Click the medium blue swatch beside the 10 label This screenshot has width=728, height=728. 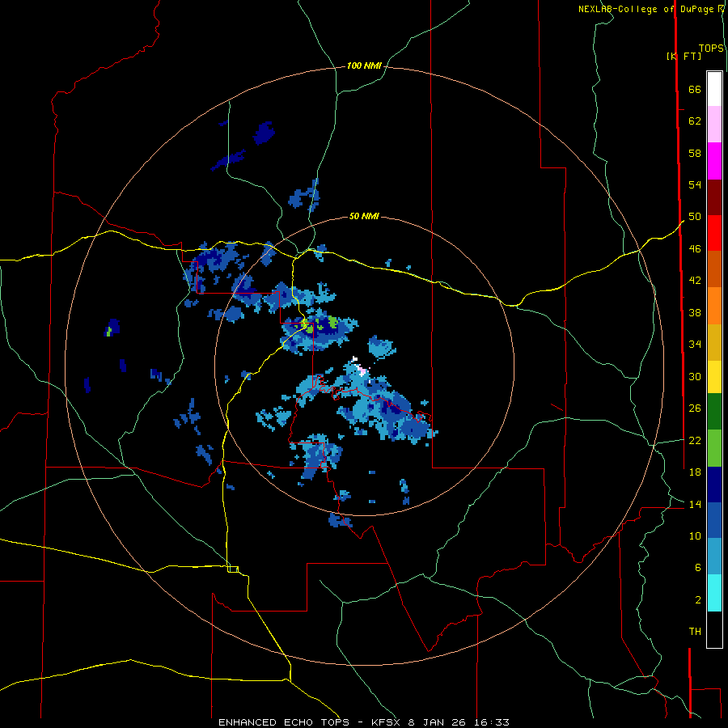tap(714, 520)
